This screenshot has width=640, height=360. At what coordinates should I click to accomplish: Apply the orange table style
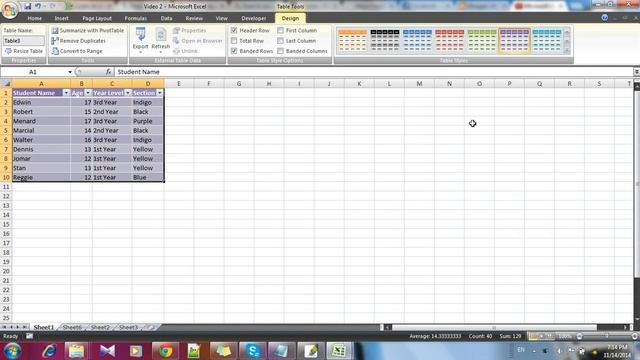352,40
